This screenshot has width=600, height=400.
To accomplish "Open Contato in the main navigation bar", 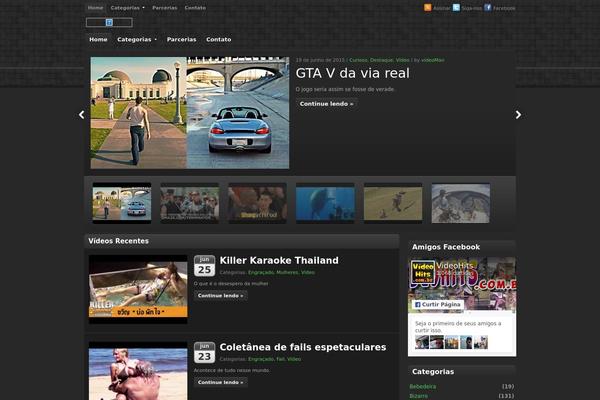I will pos(218,39).
